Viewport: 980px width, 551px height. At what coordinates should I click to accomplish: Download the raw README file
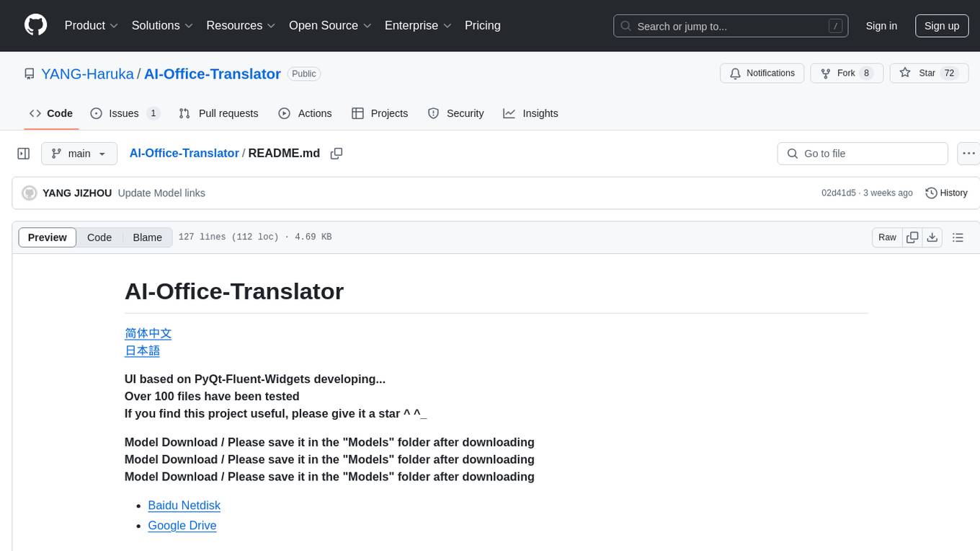932,237
